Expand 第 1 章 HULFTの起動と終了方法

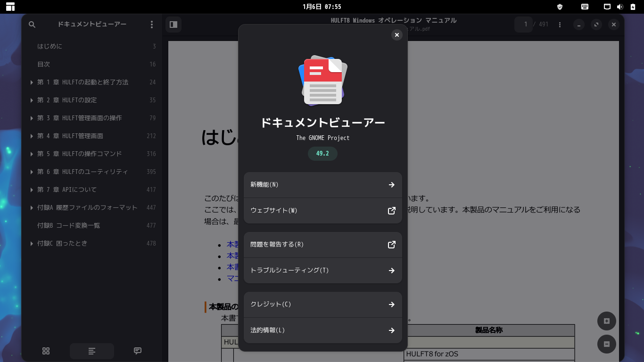[32, 82]
